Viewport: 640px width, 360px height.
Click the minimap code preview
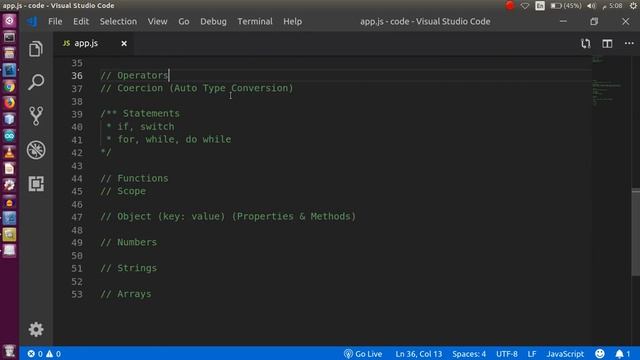607,82
